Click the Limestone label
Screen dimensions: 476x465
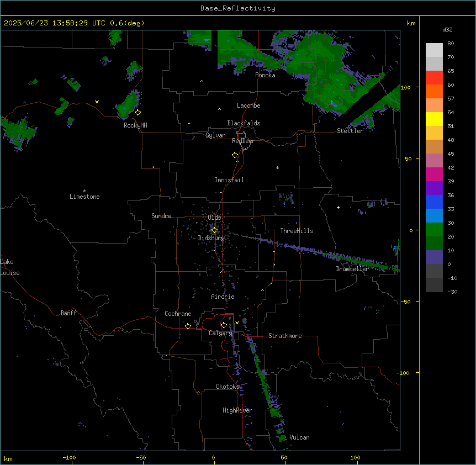(x=84, y=197)
